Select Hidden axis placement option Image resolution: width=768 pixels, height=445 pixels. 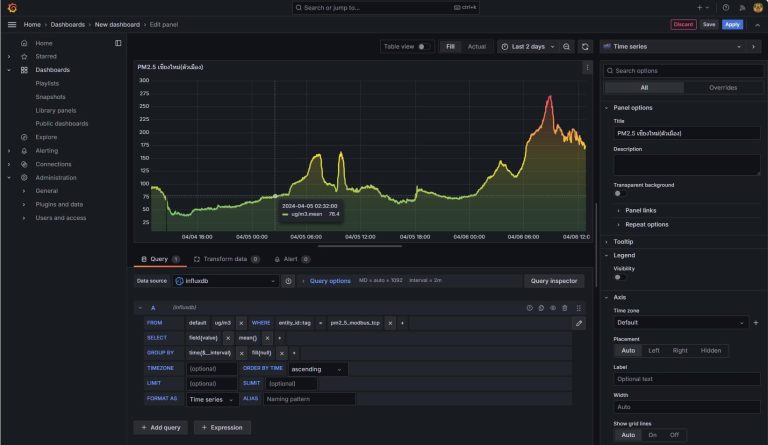coord(711,351)
